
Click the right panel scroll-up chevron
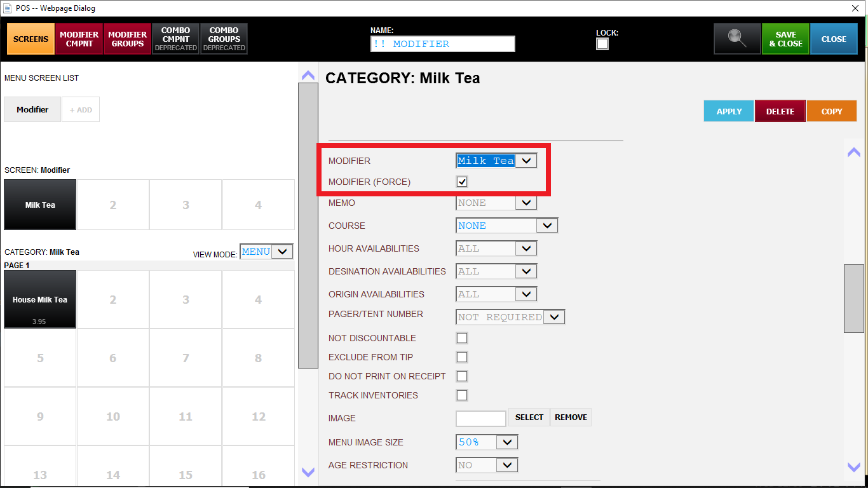pyautogui.click(x=854, y=152)
